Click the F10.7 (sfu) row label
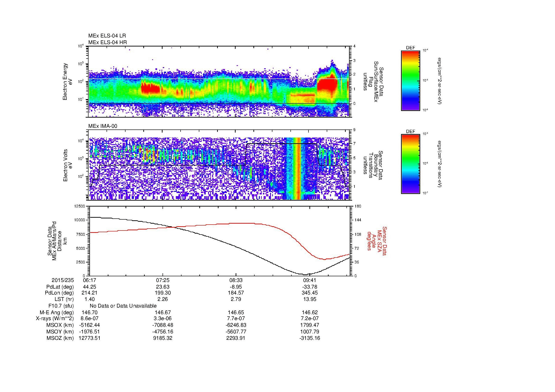 [61, 306]
